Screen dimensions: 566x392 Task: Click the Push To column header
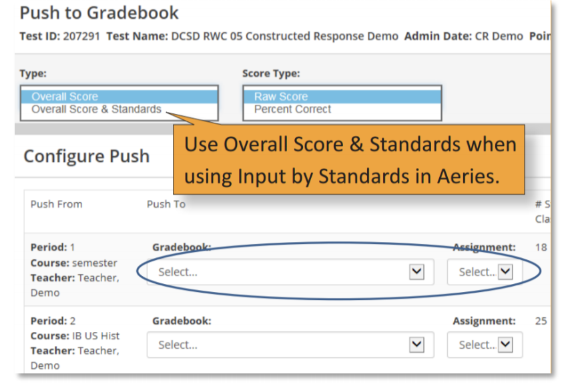pyautogui.click(x=166, y=204)
